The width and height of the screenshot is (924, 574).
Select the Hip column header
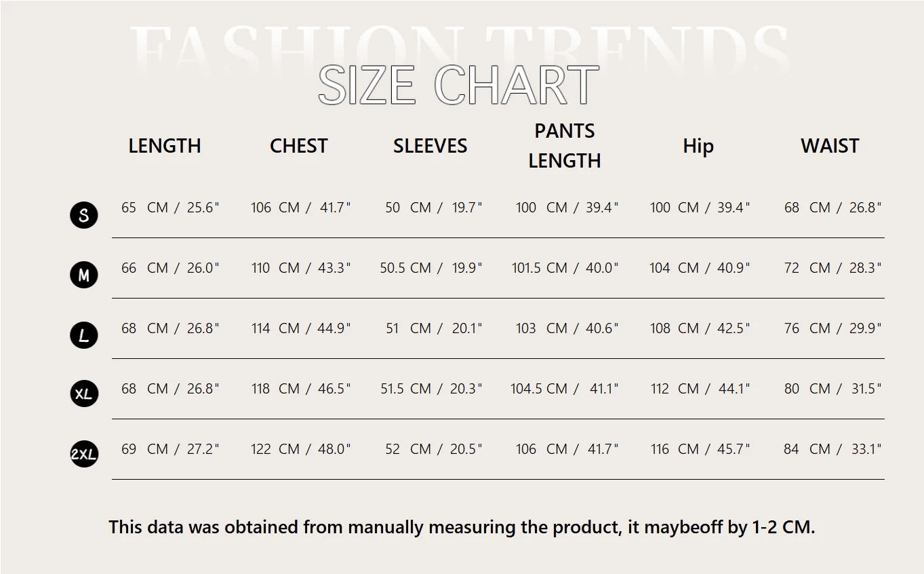[698, 146]
